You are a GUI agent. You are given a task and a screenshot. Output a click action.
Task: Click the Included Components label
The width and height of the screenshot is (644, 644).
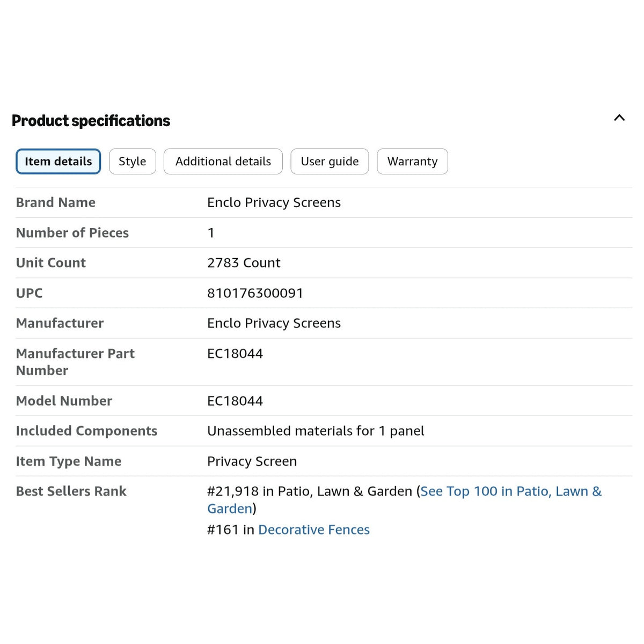point(86,431)
